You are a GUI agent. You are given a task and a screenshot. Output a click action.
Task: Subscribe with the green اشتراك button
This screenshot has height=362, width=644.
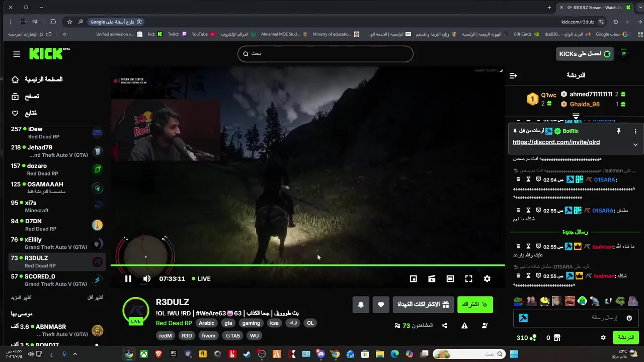click(475, 305)
